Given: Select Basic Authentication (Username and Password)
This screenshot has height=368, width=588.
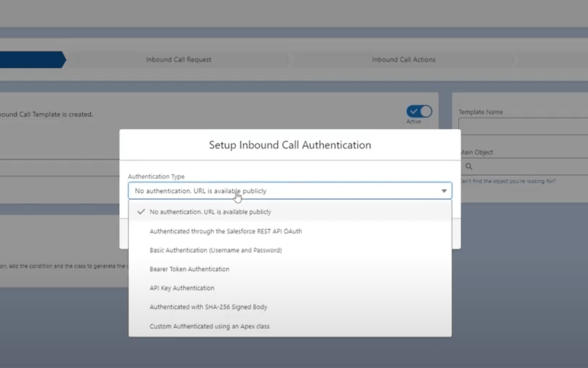Looking at the screenshot, I should click(x=290, y=250).
